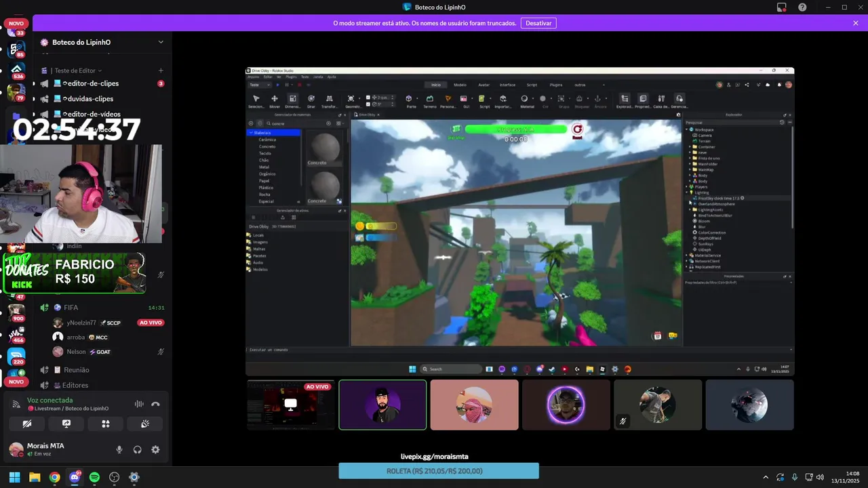This screenshot has height=488, width=868.
Task: Open the Material tool in streamed Roblox Studio
Action: (527, 101)
